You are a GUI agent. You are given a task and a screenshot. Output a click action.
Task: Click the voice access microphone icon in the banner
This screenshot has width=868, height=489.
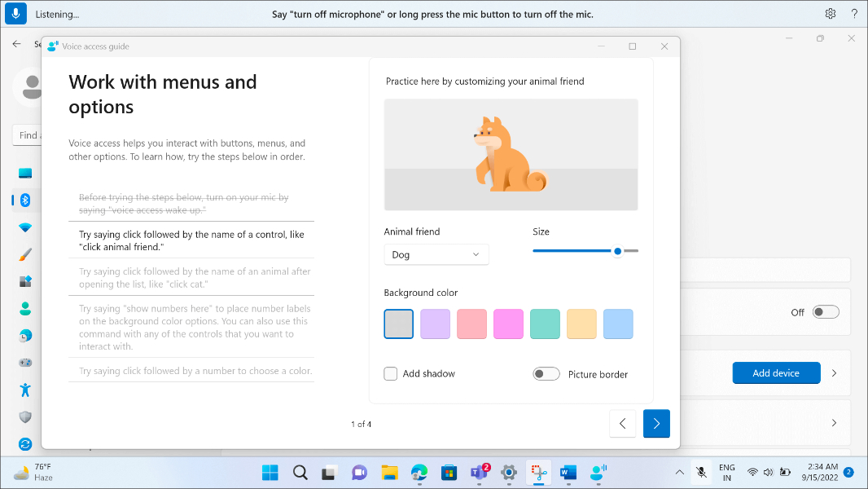pos(15,14)
